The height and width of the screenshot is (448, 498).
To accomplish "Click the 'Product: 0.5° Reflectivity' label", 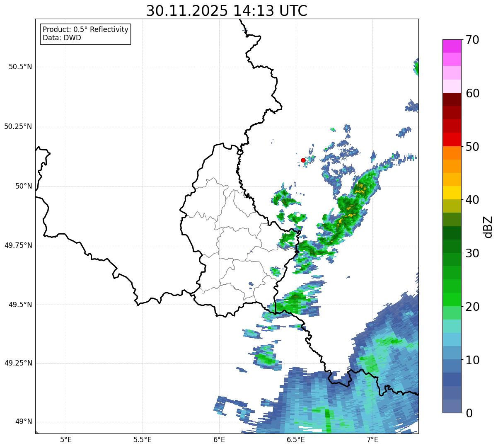I will pyautogui.click(x=85, y=29).
